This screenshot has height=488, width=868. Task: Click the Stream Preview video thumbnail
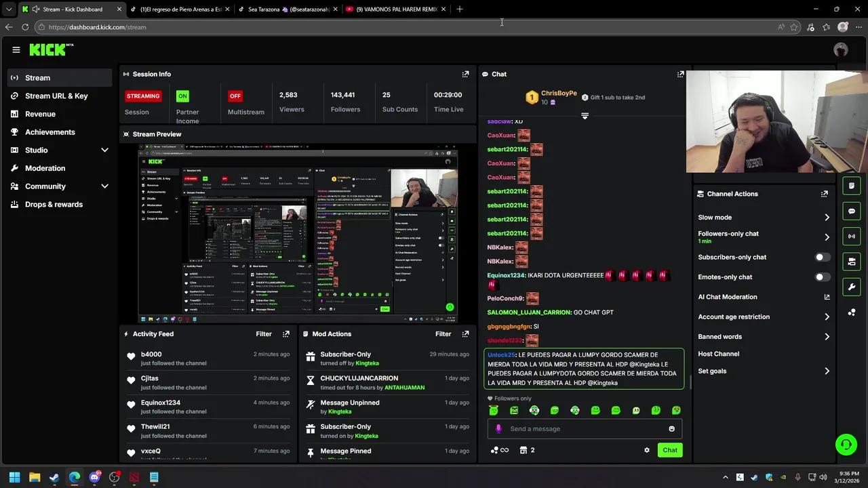pyautogui.click(x=298, y=234)
